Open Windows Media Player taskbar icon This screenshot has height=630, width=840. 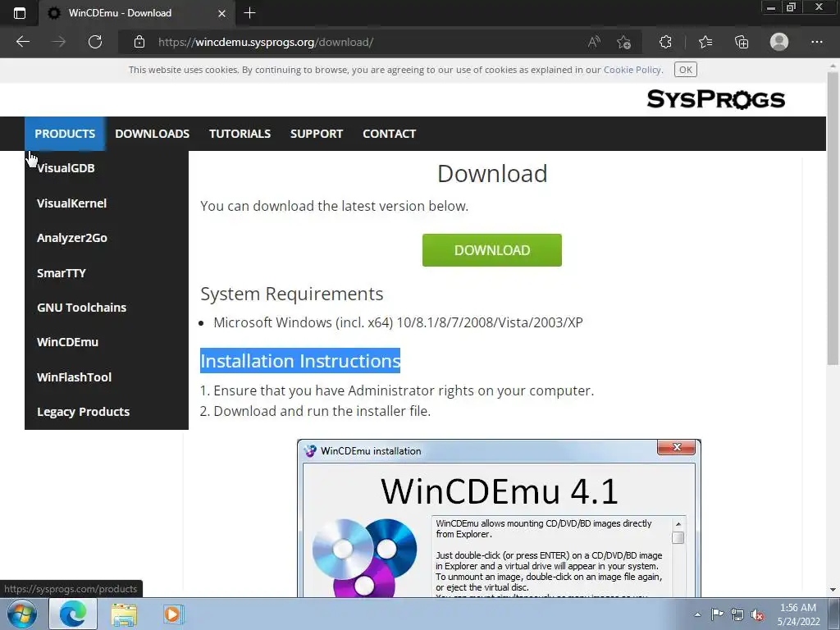point(172,614)
